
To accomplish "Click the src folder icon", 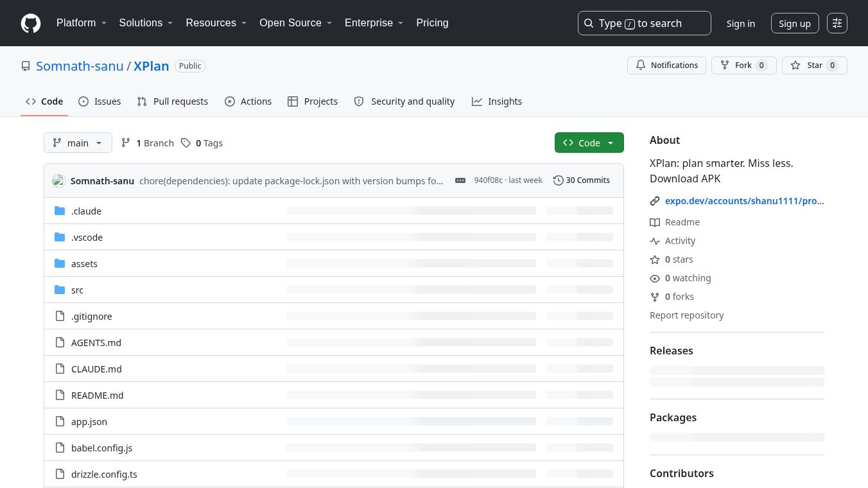I will coord(60,290).
